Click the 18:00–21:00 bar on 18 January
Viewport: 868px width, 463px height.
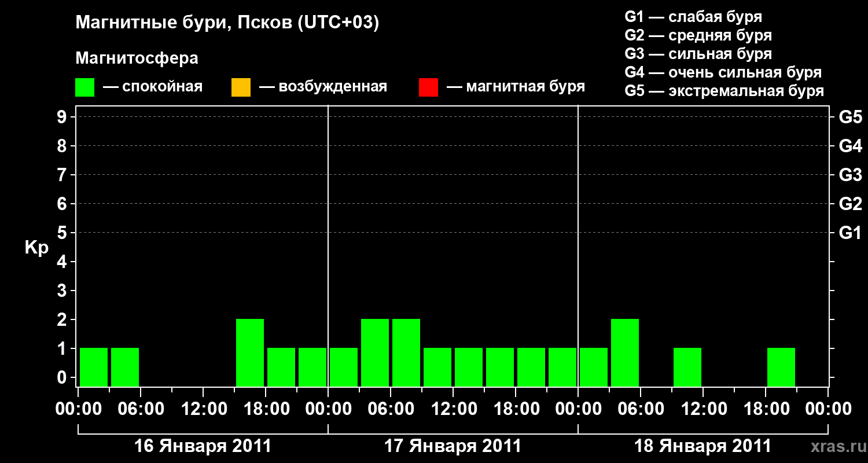[x=781, y=367]
